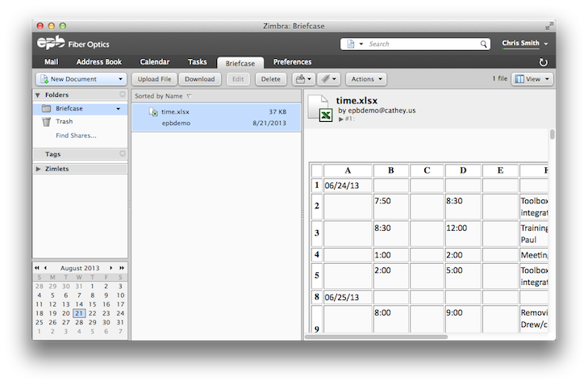Click the Download button
Viewport: 588px width, 385px height.
200,79
